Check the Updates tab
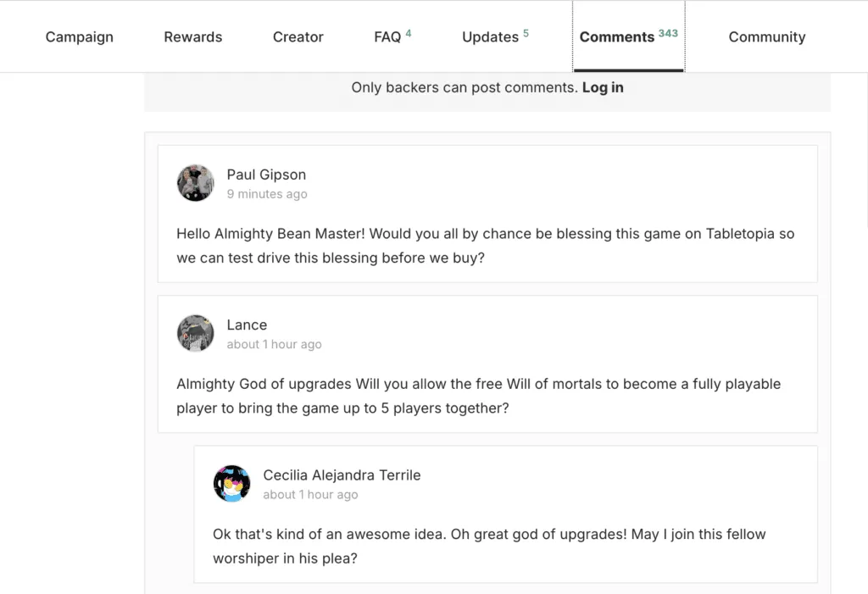This screenshot has height=594, width=868. (x=491, y=36)
